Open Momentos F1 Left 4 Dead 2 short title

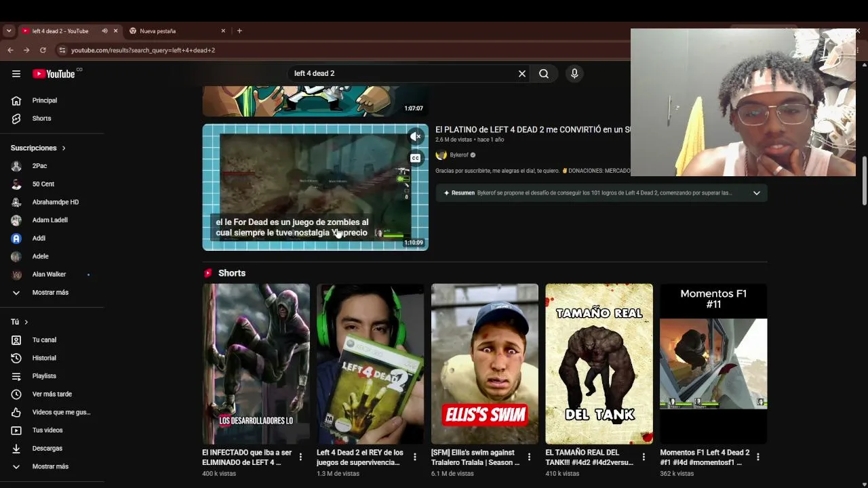pos(705,457)
